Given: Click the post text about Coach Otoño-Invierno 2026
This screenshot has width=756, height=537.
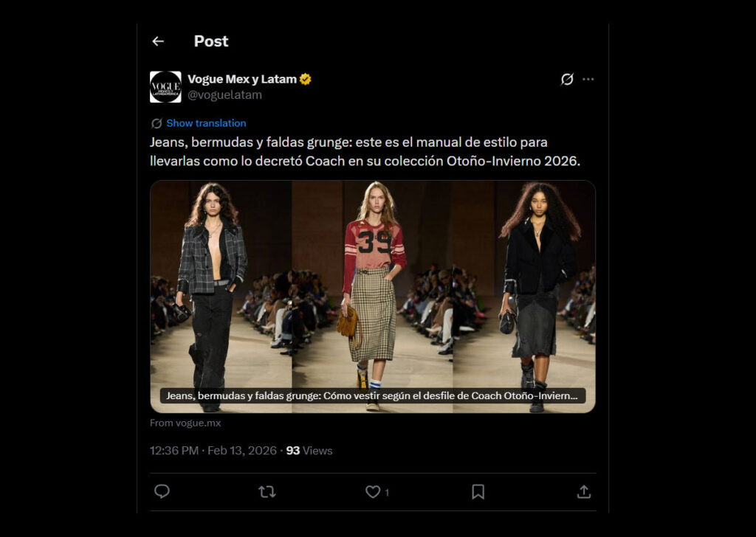Looking at the screenshot, I should [x=365, y=151].
